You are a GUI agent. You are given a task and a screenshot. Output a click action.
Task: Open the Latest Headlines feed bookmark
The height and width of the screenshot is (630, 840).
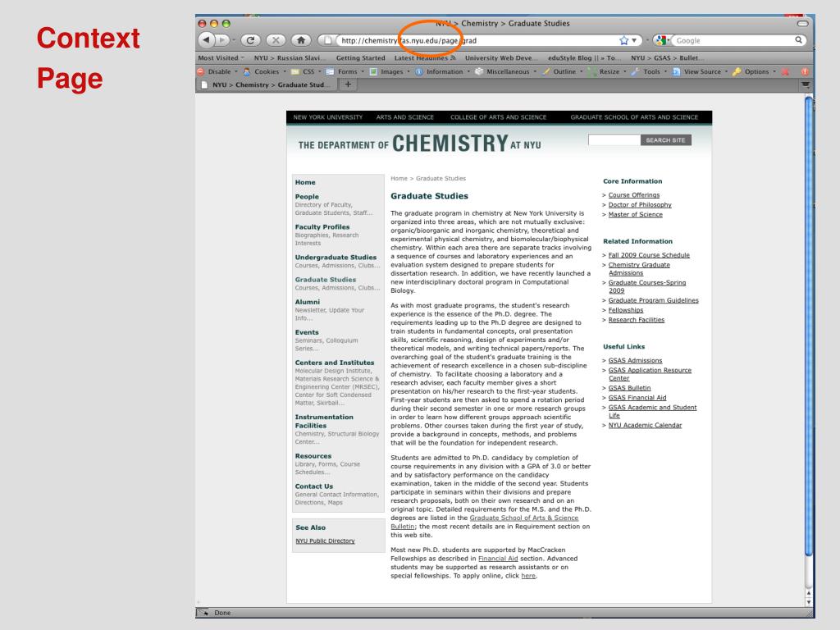coord(425,58)
